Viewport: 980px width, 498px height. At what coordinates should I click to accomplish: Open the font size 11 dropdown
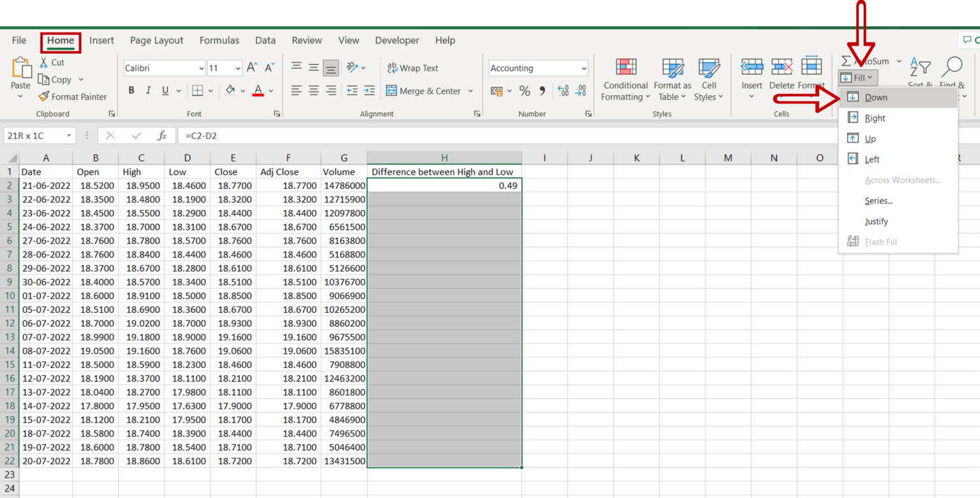(x=238, y=68)
